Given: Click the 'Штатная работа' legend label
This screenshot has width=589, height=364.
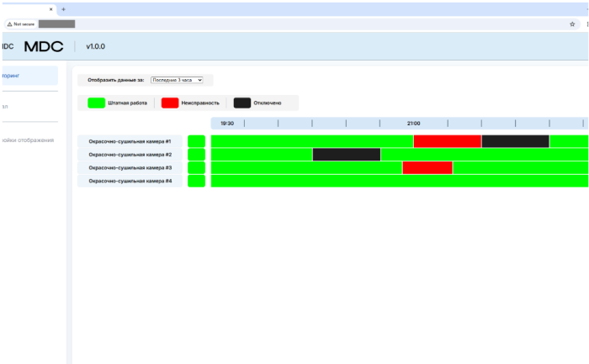Looking at the screenshot, I should pos(127,103).
